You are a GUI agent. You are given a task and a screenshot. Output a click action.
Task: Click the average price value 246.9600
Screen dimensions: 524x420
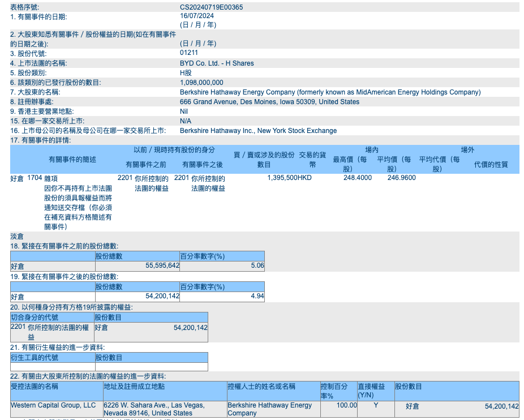(401, 178)
